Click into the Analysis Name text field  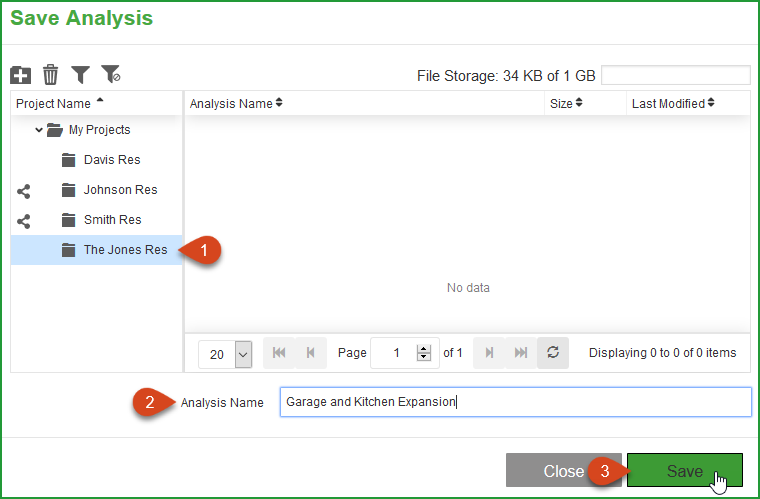coord(515,402)
